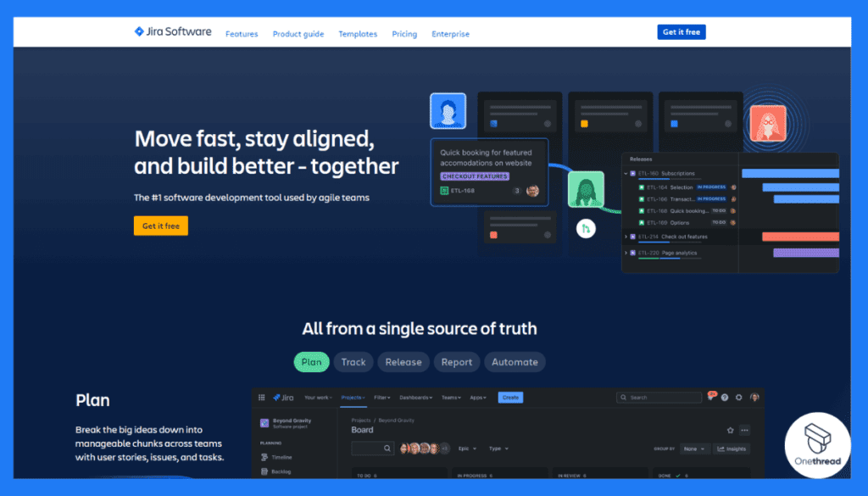
Task: Open the Pricing nav link
Action: [x=404, y=34]
